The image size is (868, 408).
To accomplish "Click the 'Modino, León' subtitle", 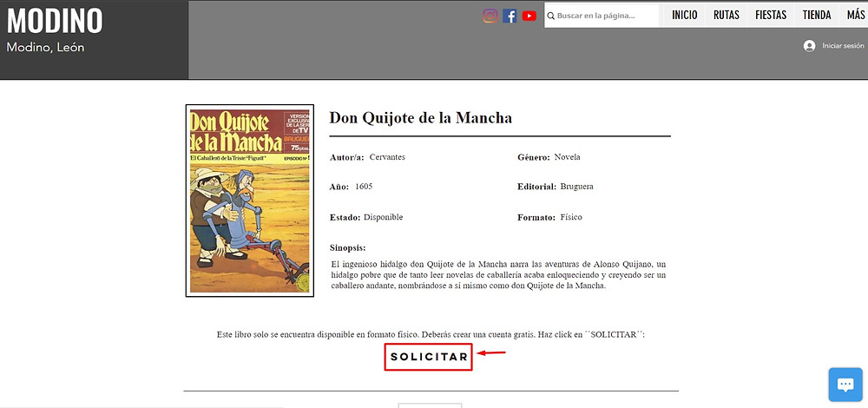I will tap(45, 48).
